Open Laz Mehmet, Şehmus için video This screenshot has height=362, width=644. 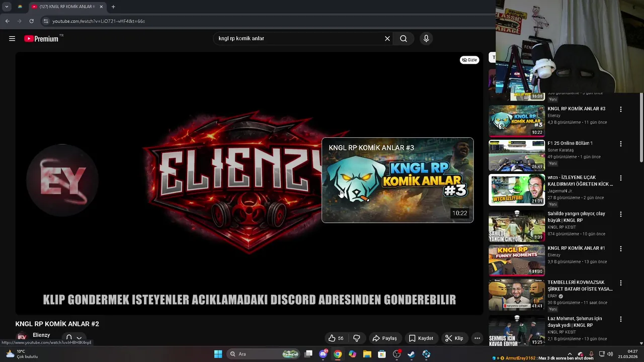517,330
